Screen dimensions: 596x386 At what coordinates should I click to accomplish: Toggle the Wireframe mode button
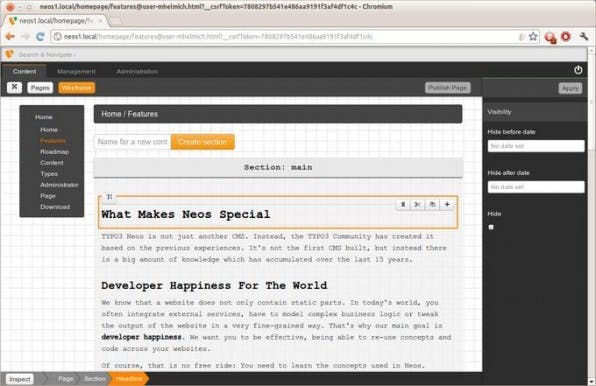(76, 88)
